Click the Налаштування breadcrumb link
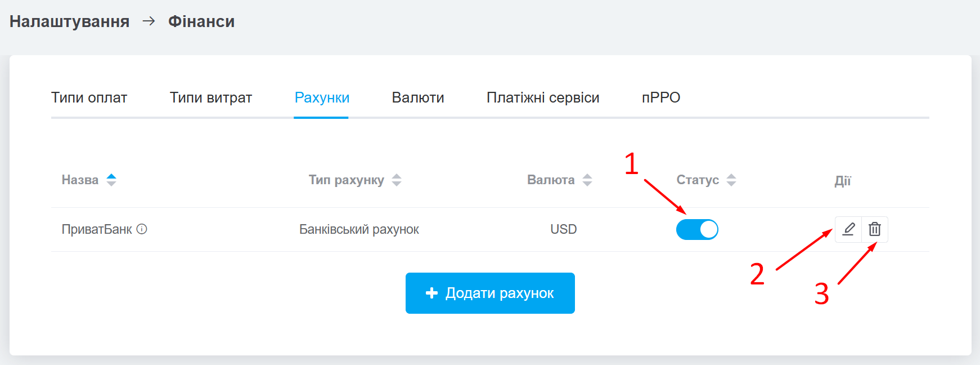The image size is (980, 365). click(69, 21)
